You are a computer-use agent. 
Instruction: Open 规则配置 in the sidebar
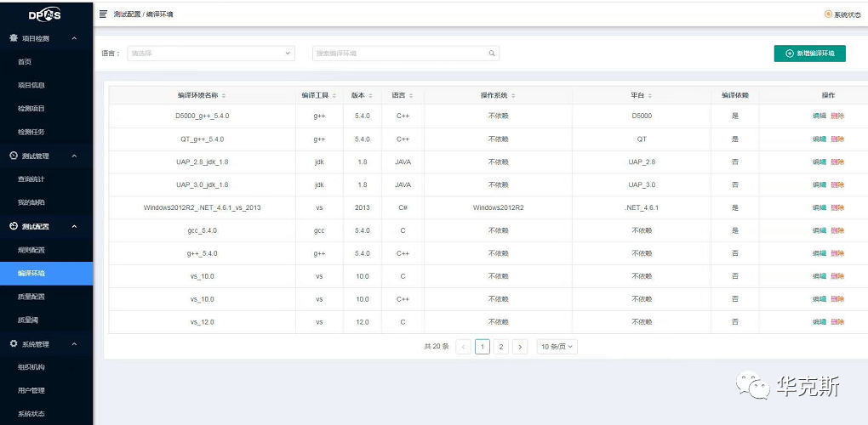(31, 250)
